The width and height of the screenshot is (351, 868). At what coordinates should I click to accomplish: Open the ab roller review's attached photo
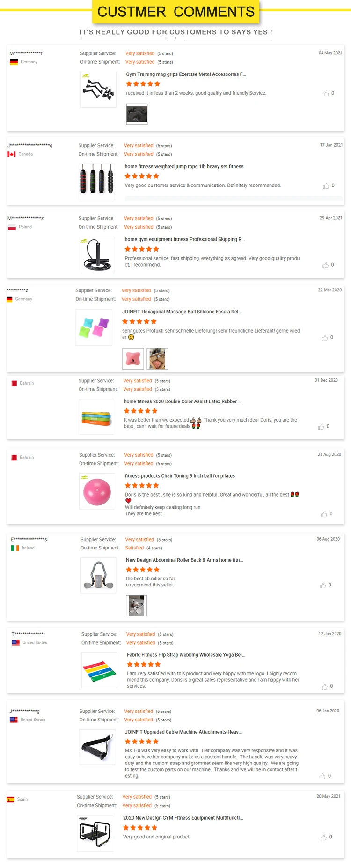point(137,605)
